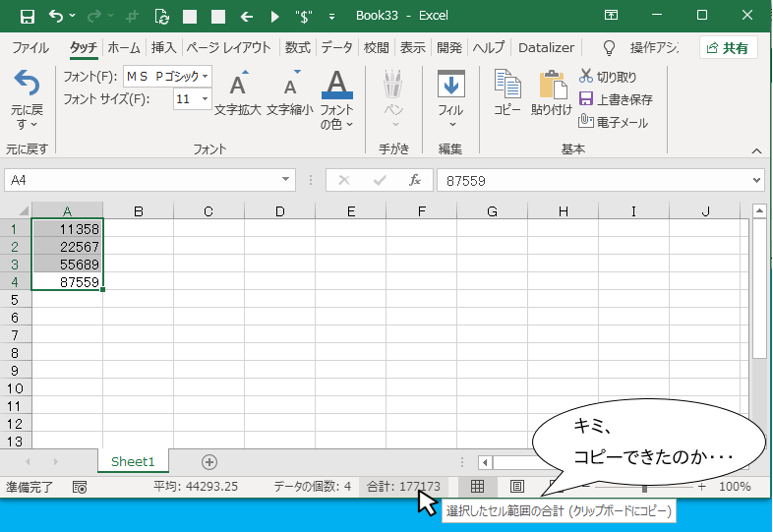Click the Save icon in quick access toolbar
The image size is (773, 532).
point(28,16)
